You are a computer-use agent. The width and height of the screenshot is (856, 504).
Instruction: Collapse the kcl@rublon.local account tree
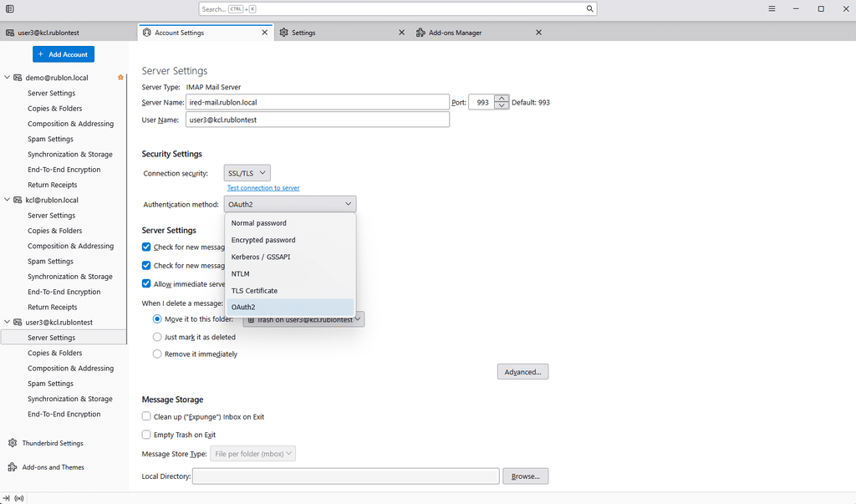pyautogui.click(x=7, y=200)
